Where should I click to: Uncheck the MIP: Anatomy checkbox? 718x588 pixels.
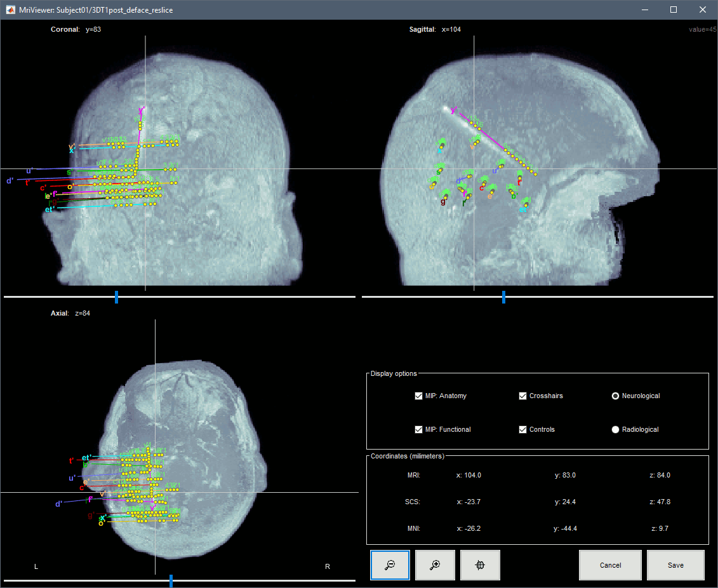point(418,396)
